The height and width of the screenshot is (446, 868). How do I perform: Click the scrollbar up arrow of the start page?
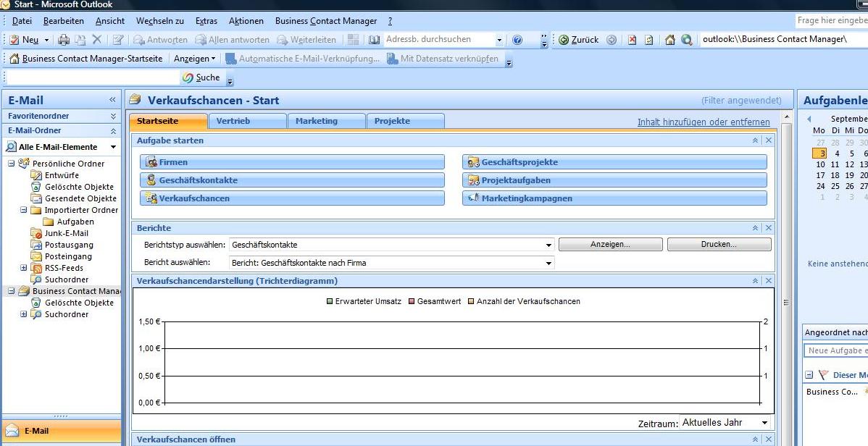click(x=786, y=117)
